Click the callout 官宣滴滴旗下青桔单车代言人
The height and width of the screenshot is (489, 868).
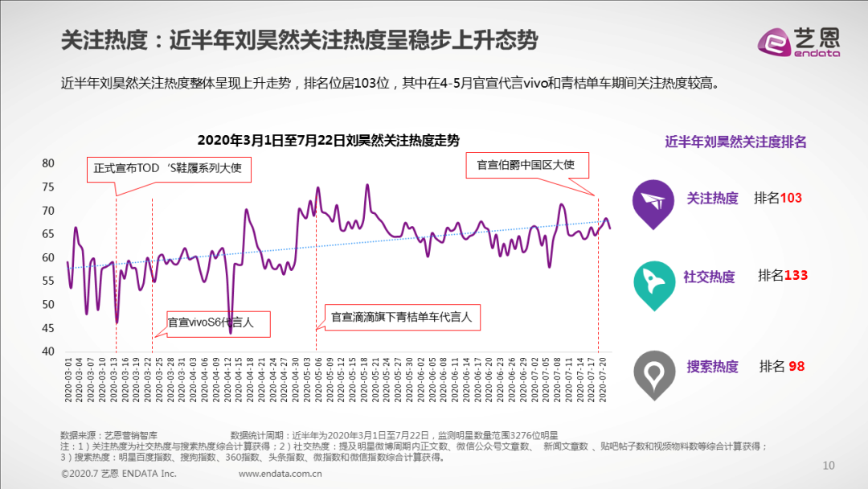(403, 318)
